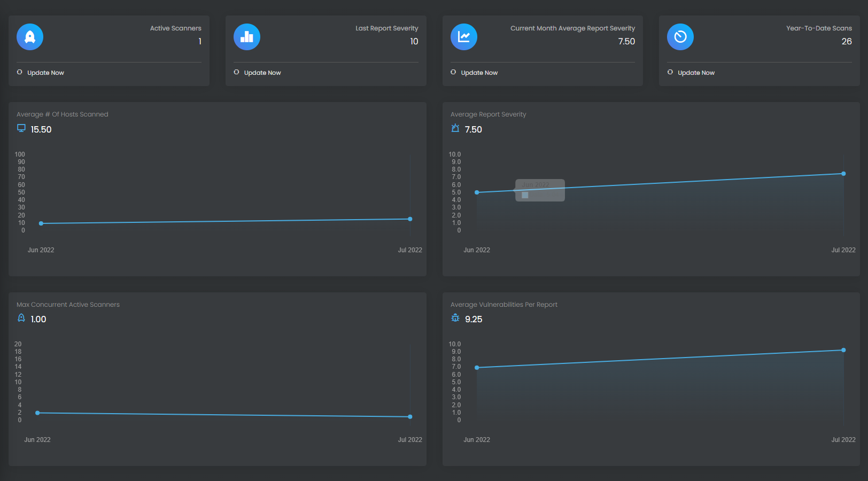Update Now for Year-To-Date Scans
This screenshot has width=868, height=481.
point(696,73)
